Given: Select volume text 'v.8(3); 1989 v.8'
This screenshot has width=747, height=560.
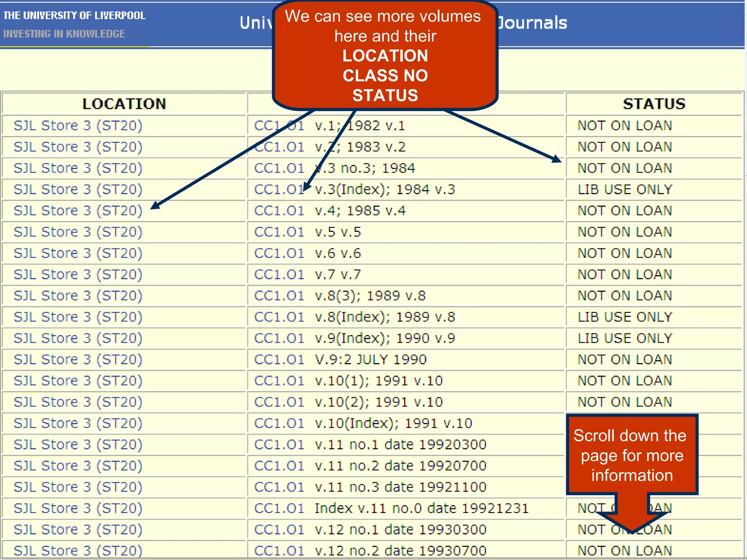Looking at the screenshot, I should pos(370,296).
